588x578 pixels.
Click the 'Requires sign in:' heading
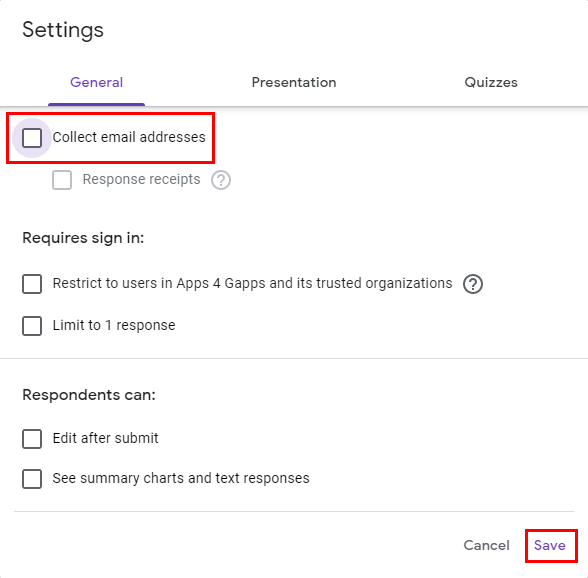(x=83, y=238)
